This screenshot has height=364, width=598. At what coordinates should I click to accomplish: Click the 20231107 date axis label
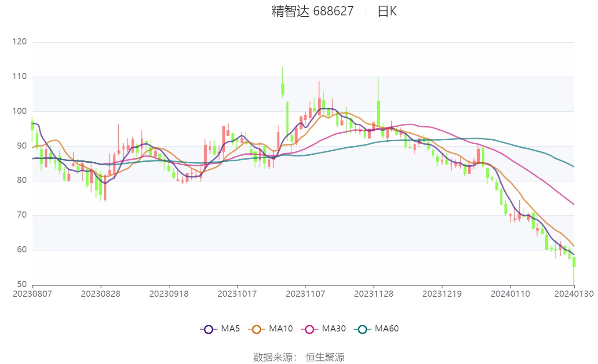coord(306,294)
